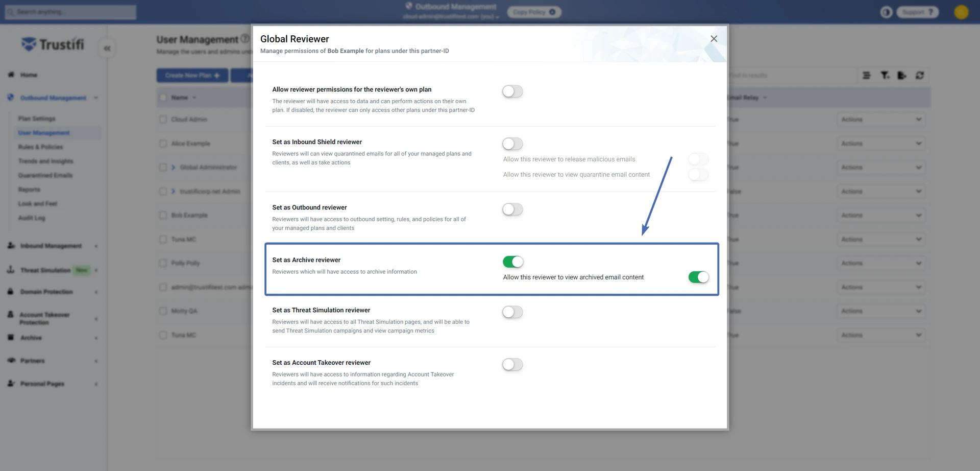Collapse the sidebar with double-chevron icon

coord(107,49)
